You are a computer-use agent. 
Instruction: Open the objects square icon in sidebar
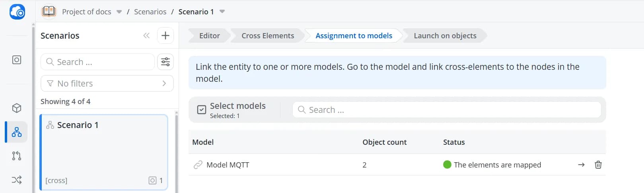(17, 60)
